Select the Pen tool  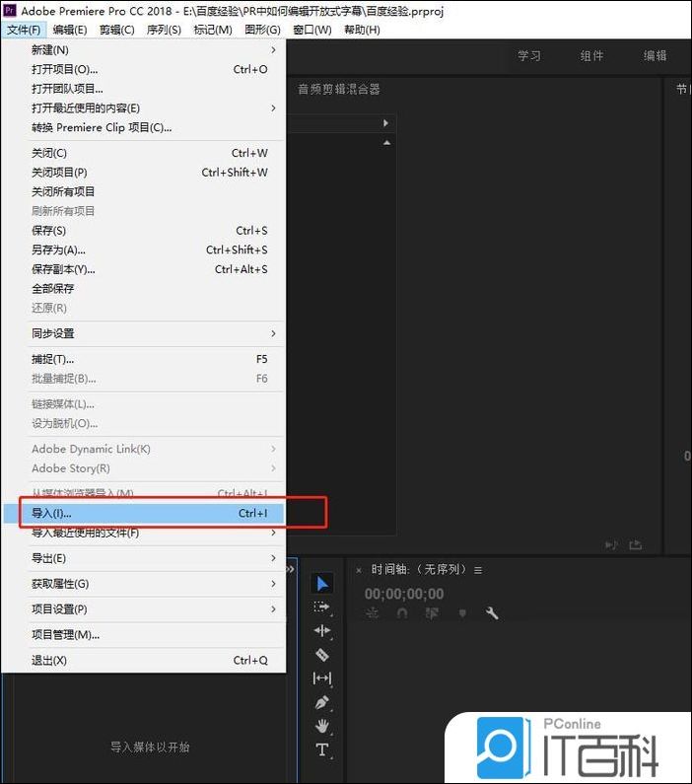322,702
